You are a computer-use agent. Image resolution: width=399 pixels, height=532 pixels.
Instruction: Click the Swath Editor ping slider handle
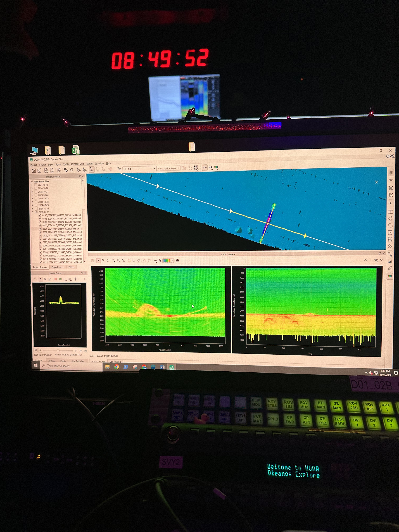tap(58, 350)
